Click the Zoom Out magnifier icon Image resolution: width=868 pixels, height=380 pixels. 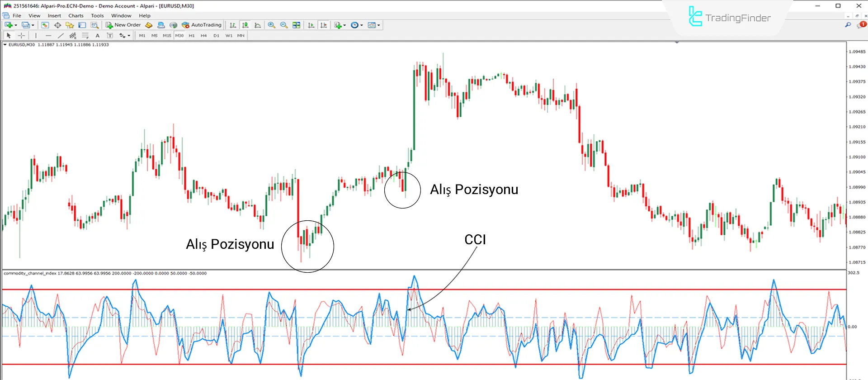284,25
